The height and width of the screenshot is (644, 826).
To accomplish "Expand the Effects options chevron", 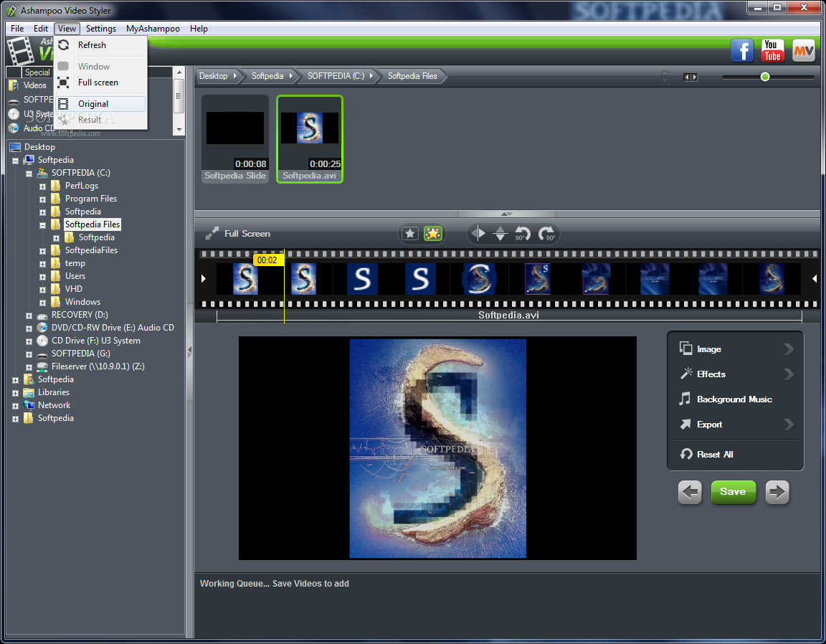I will 789,374.
